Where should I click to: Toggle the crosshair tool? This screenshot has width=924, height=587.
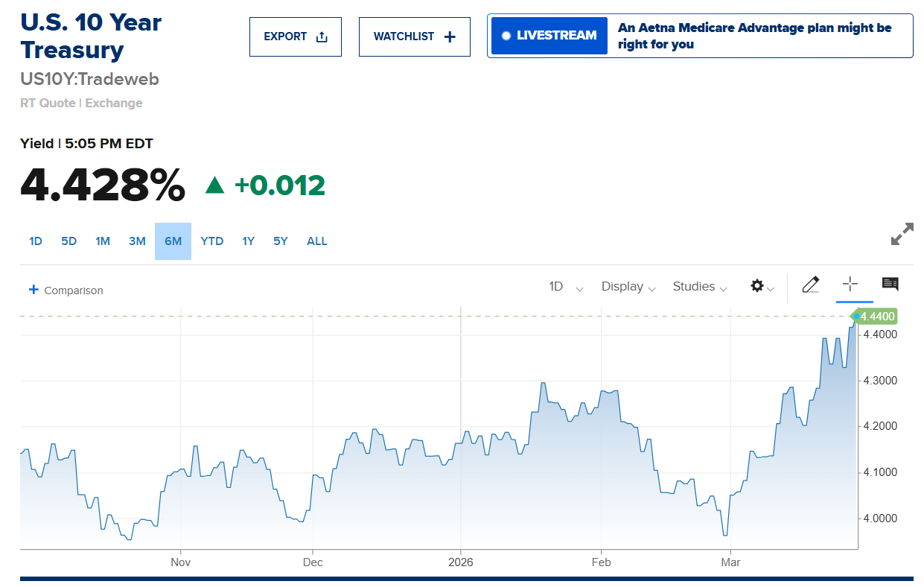coord(850,285)
